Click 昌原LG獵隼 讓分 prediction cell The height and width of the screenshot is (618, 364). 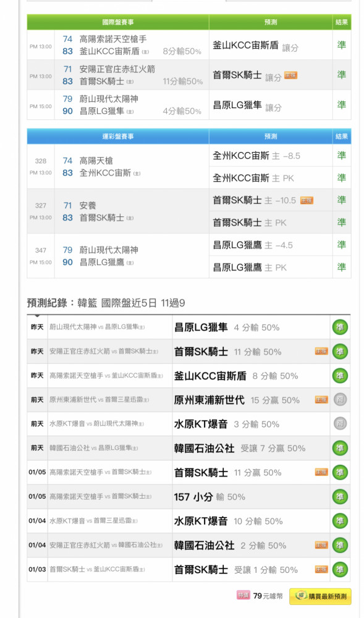[270, 105]
